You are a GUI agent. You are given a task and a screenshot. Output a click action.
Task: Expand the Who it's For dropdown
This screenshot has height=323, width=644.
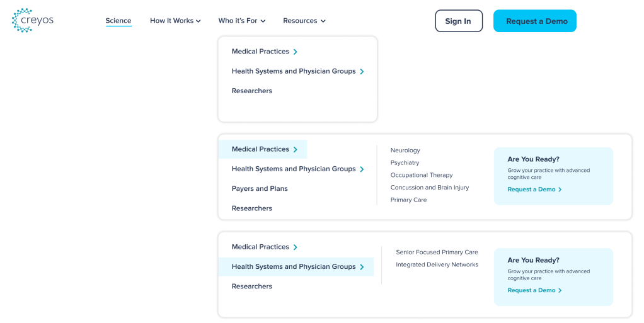tap(242, 21)
